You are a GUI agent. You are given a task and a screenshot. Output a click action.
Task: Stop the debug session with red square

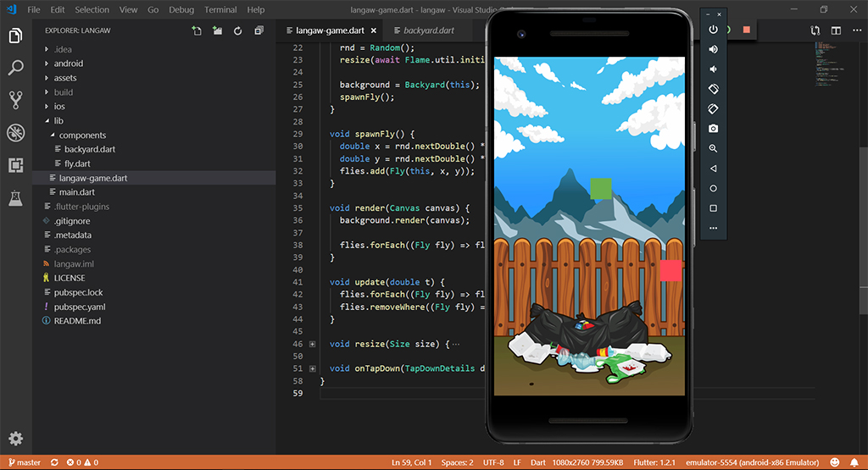[x=746, y=30]
